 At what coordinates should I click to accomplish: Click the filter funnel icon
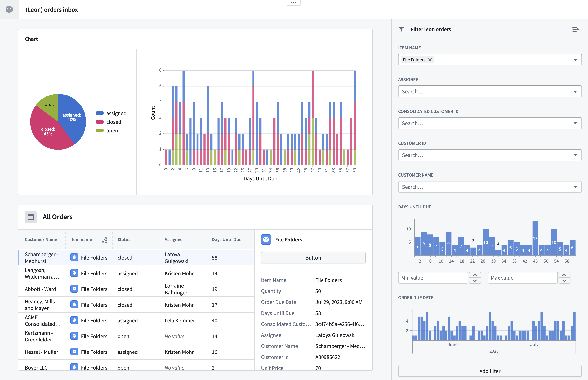click(x=401, y=29)
